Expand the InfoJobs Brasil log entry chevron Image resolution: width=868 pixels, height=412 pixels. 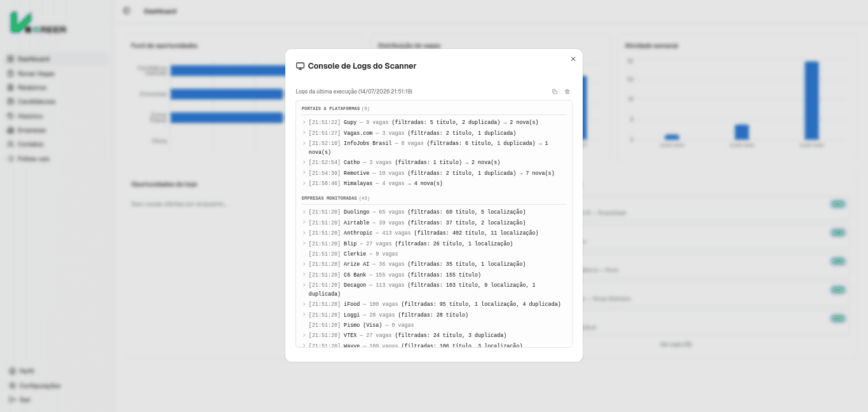(x=304, y=144)
